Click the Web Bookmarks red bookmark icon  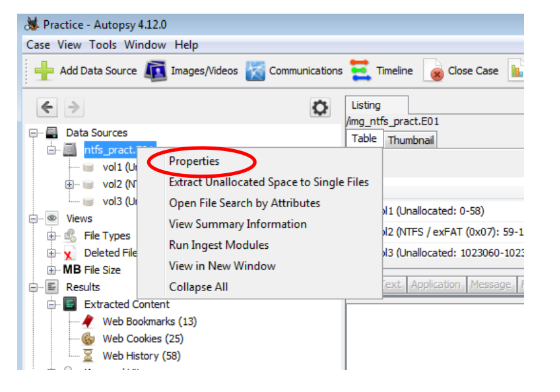[x=88, y=321]
